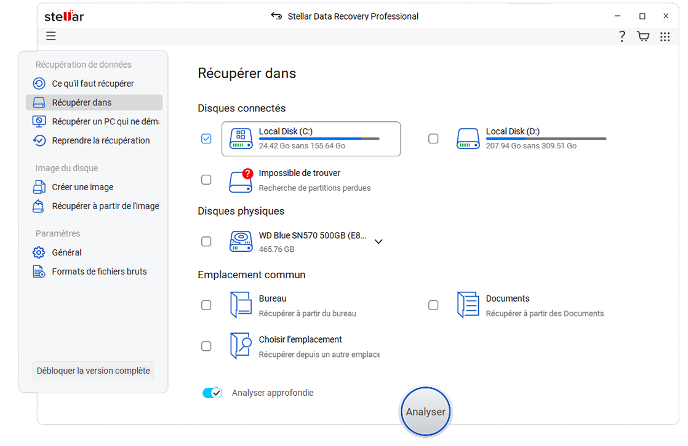Screen dimensions: 688x446
Task: Open 'Formats de fichiers bruts' entry
Action: tap(94, 272)
